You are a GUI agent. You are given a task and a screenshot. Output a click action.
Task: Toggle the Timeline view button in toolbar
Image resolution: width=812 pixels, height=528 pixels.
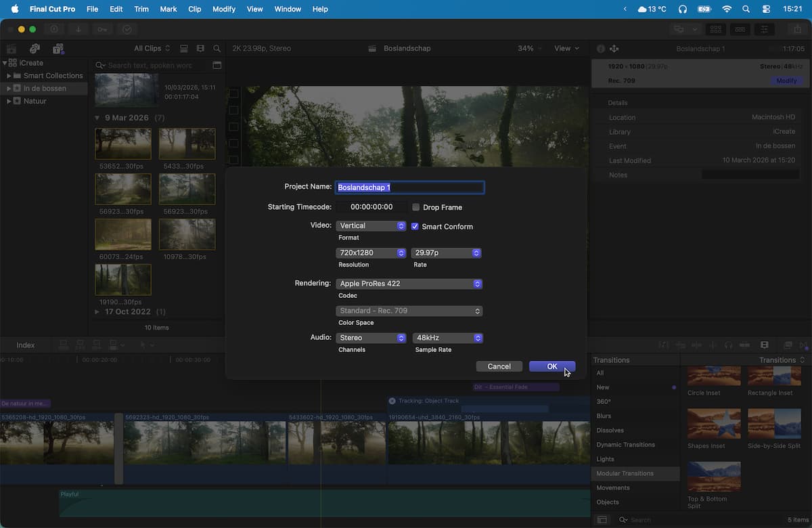(740, 29)
